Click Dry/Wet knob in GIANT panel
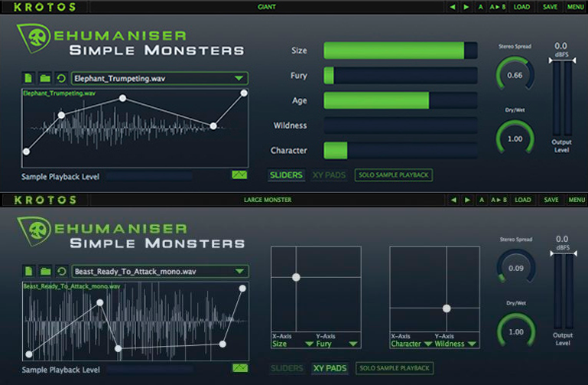588x385 pixels. [x=515, y=139]
